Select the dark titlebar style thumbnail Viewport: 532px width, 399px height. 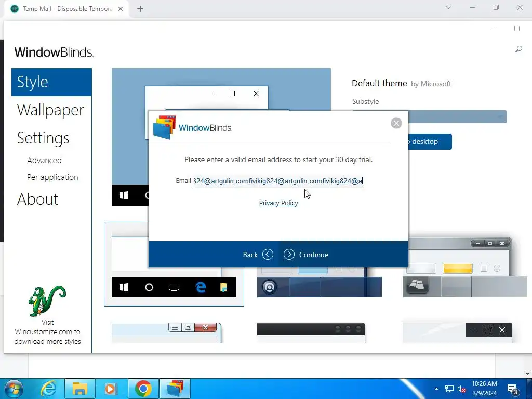pyautogui.click(x=311, y=332)
